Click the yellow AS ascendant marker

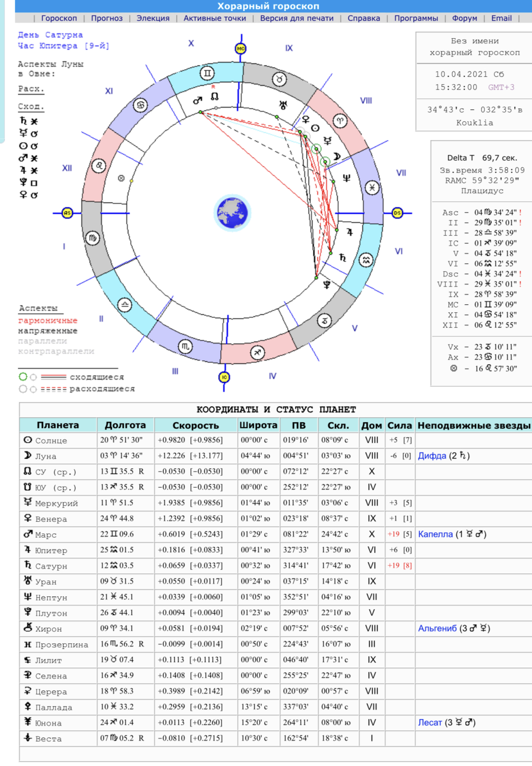[67, 213]
